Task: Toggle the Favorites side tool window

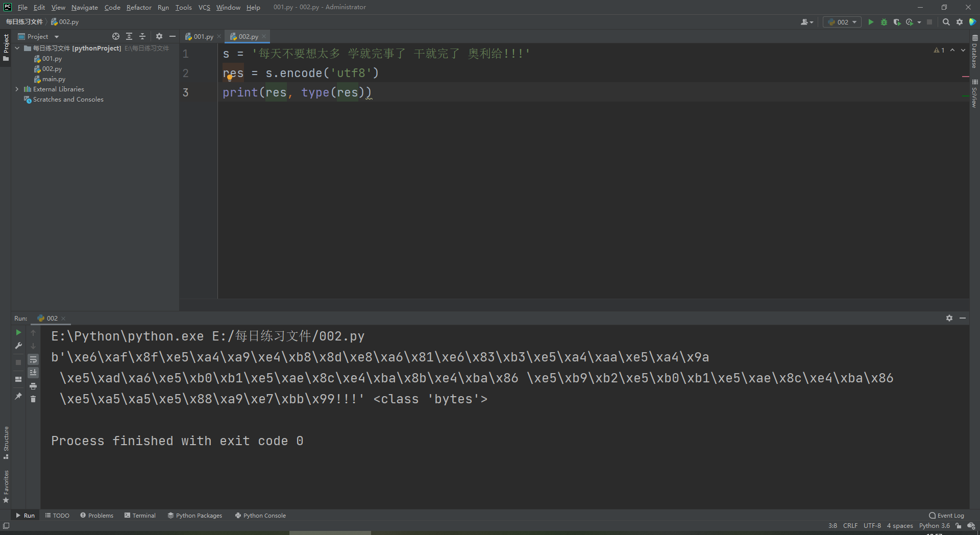Action: coord(6,487)
